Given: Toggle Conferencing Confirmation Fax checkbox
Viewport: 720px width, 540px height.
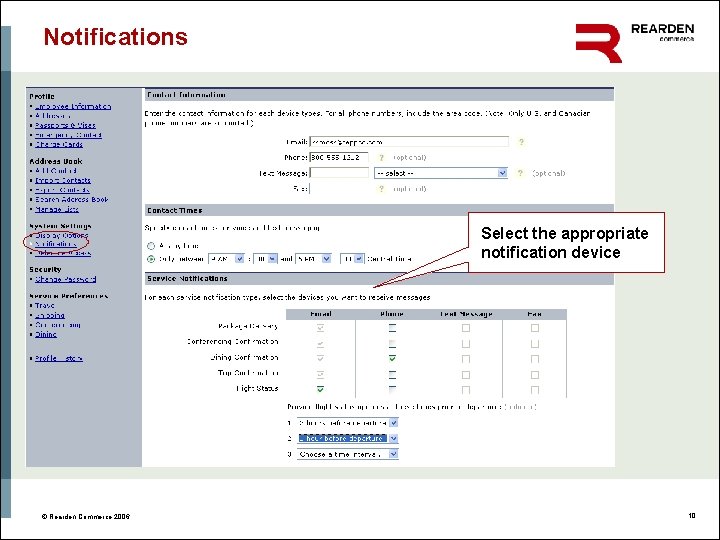Looking at the screenshot, I should coord(534,343).
